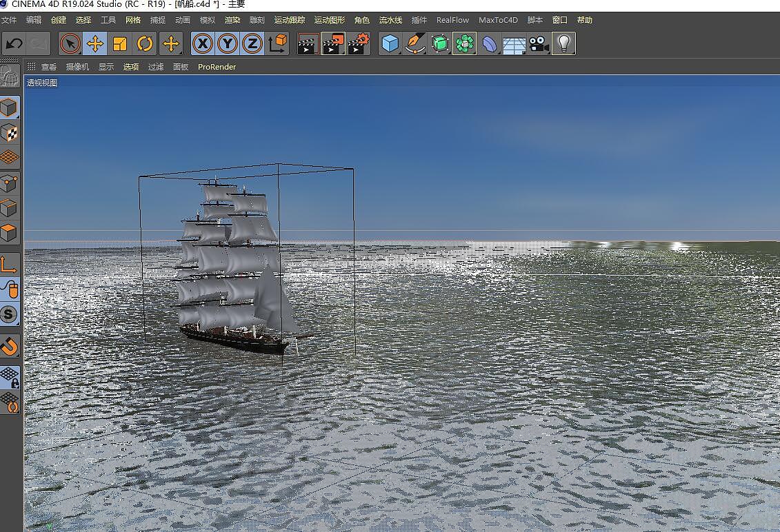Select the Move tool
780x532 pixels.
pos(94,43)
